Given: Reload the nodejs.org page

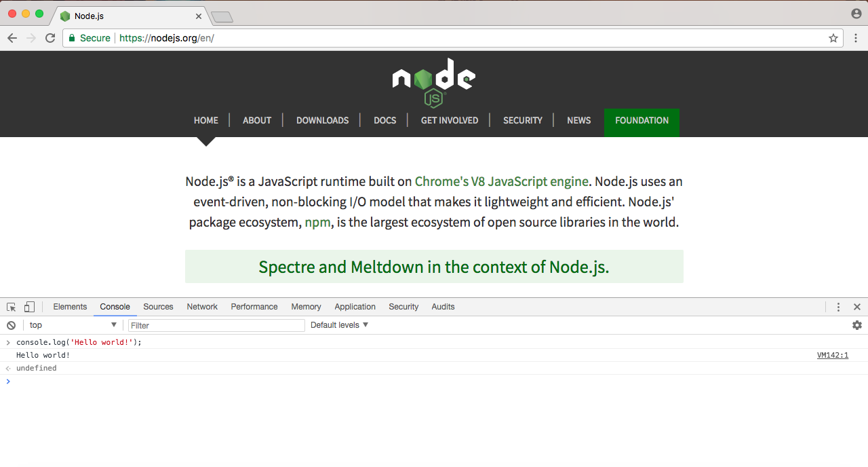Looking at the screenshot, I should click(50, 38).
